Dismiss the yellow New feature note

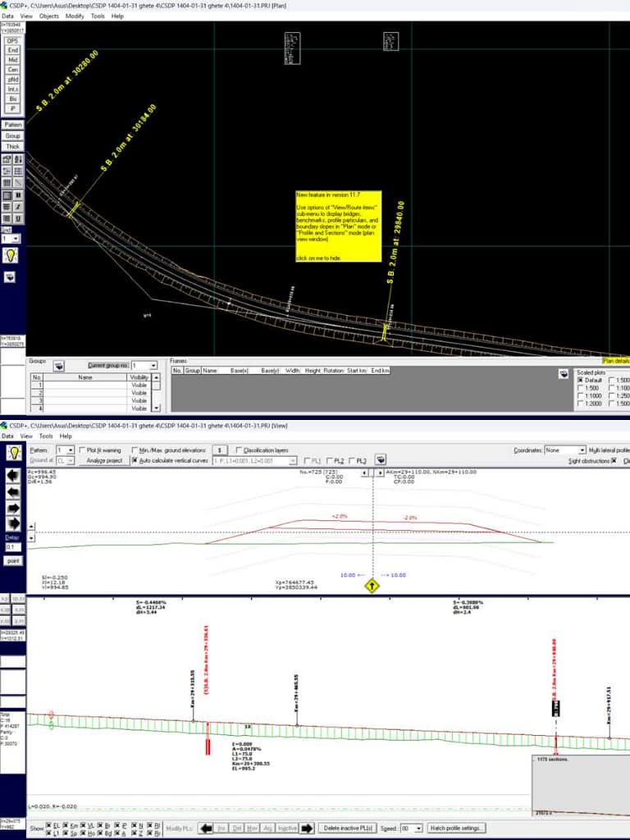point(338,226)
